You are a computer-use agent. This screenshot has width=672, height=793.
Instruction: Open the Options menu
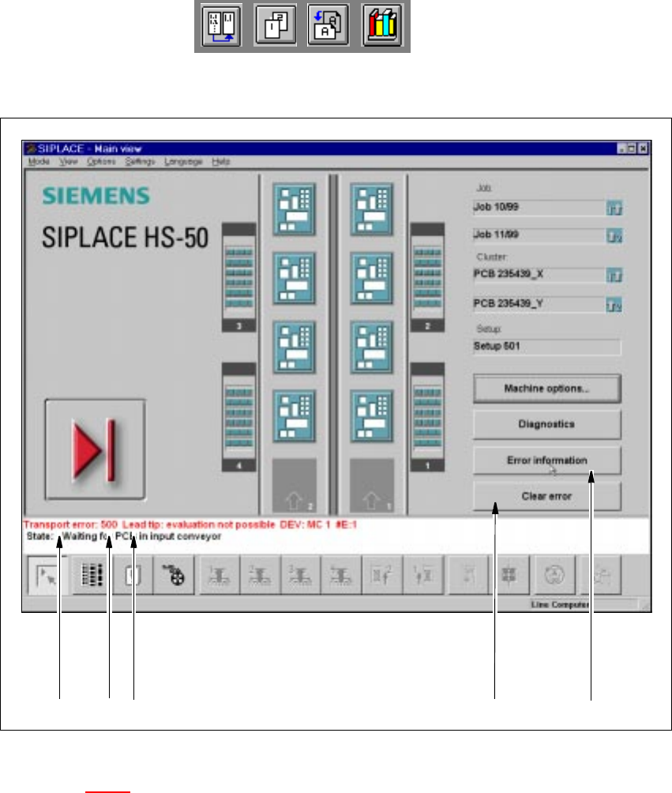click(101, 161)
